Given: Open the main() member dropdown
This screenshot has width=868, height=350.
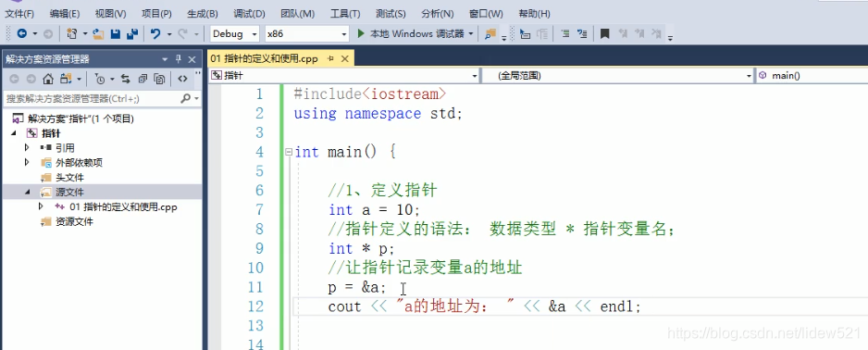Looking at the screenshot, I should click(x=812, y=76).
